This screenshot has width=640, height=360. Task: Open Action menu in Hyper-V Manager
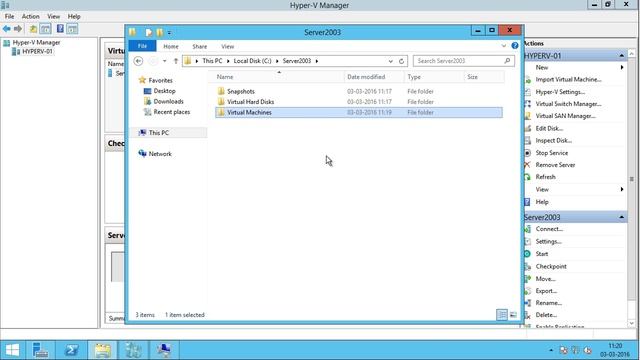pos(31,16)
